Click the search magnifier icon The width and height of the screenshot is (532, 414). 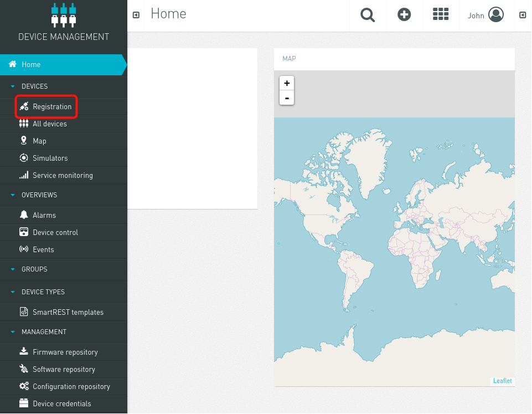tap(368, 16)
